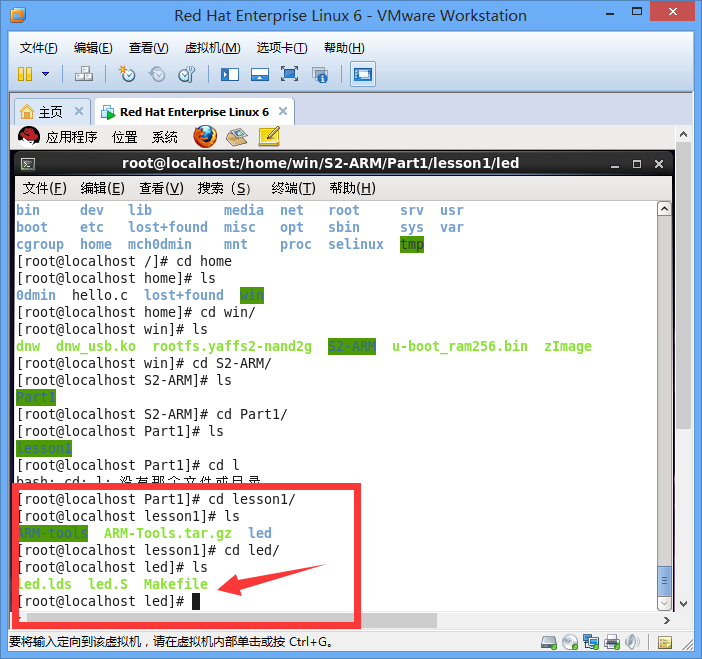Revert to snapshot toolbar icon

pyautogui.click(x=157, y=74)
